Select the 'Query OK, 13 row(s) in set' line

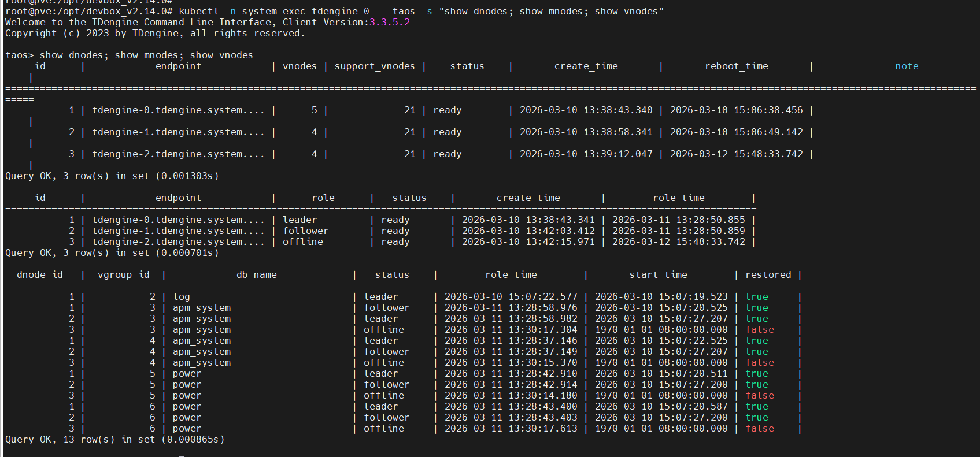coord(114,440)
